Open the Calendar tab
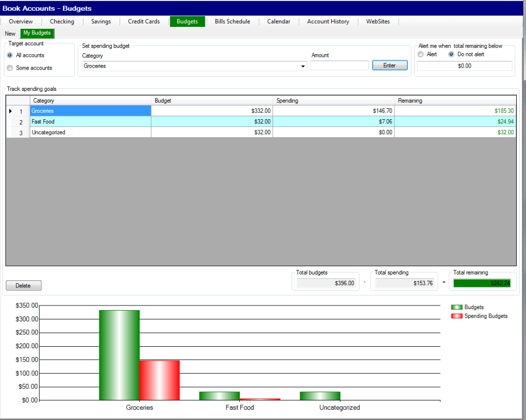526x420 pixels. 278,22
